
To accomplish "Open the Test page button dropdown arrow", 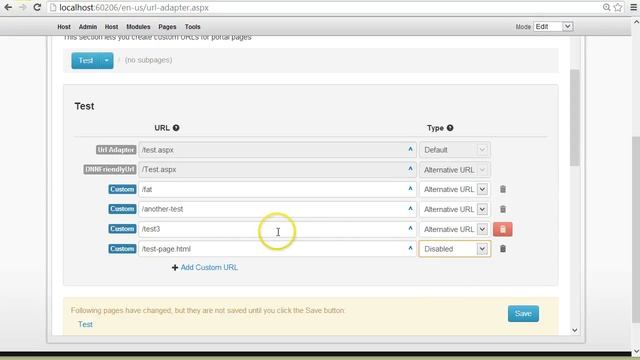I will [x=106, y=60].
